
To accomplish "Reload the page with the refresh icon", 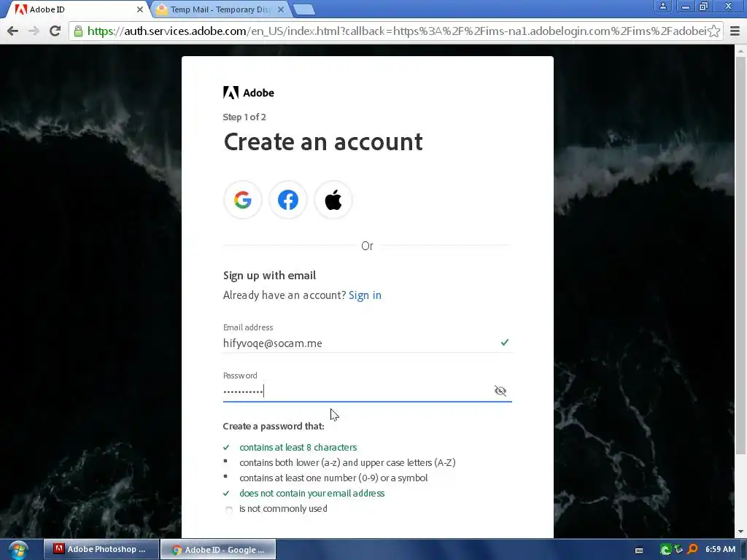I will pos(55,31).
